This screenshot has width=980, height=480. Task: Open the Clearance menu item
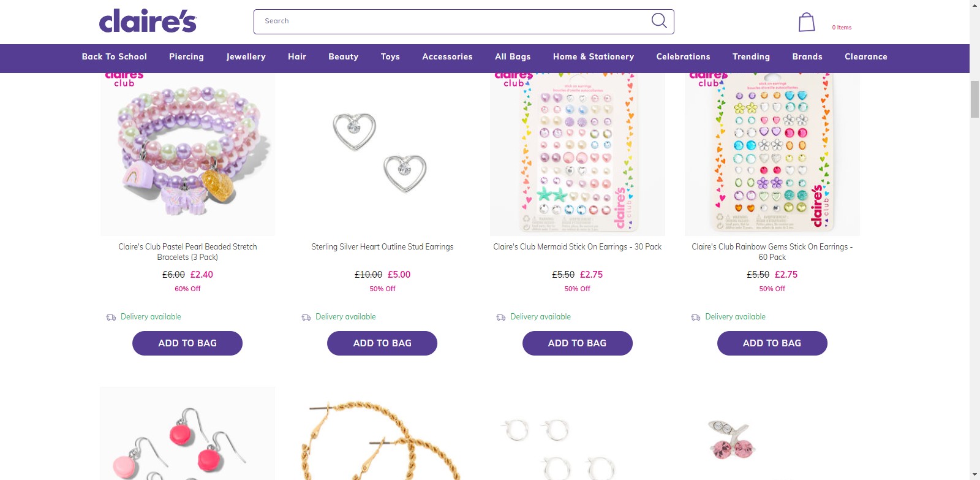(x=865, y=57)
